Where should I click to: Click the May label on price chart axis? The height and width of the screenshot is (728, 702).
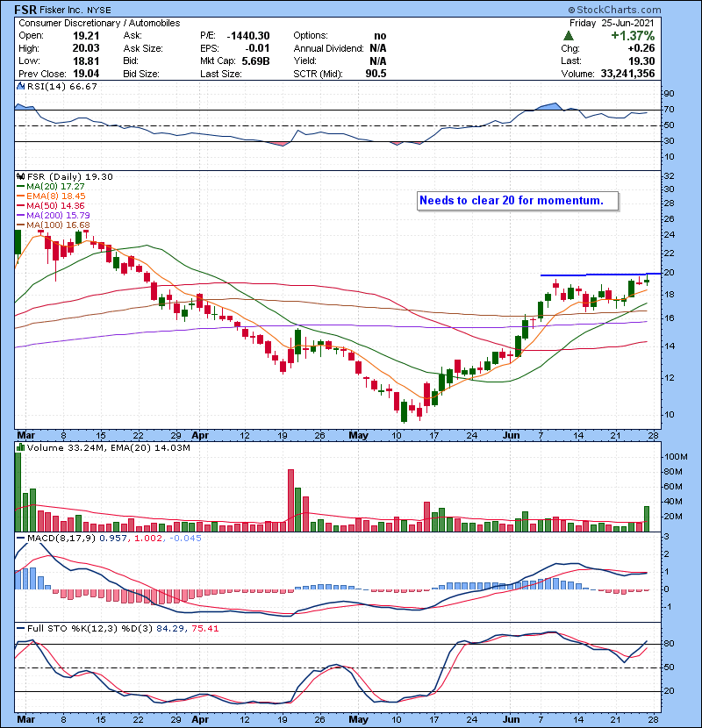click(358, 436)
